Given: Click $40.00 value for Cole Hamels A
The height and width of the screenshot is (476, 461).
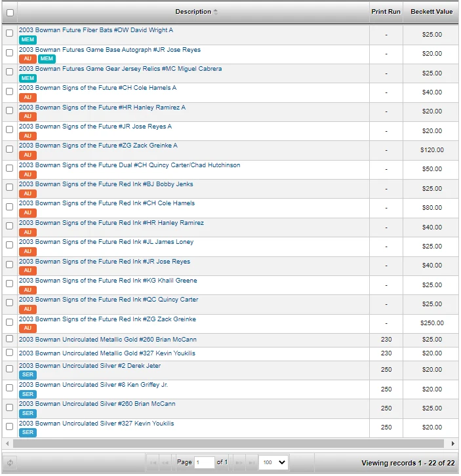Looking at the screenshot, I should point(432,92).
